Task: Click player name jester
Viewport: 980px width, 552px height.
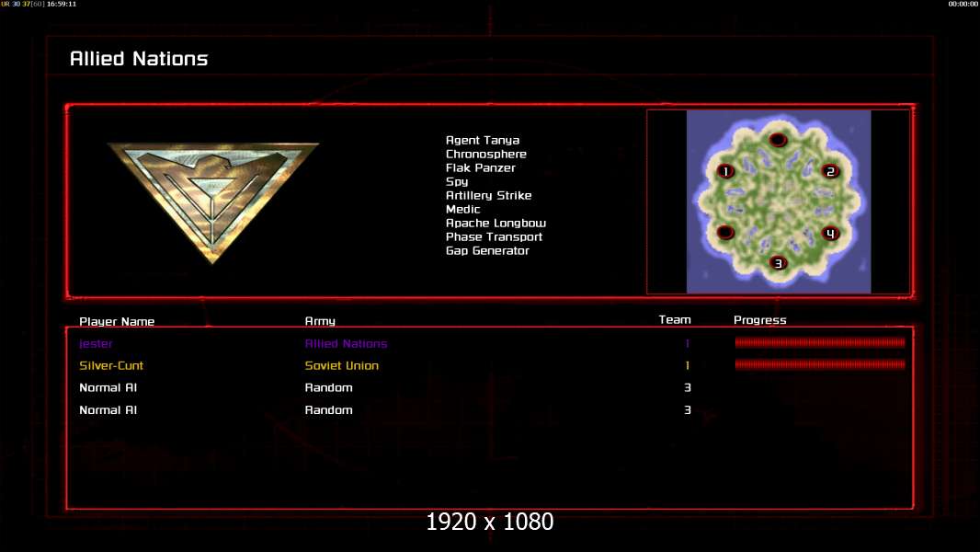Action: [x=96, y=344]
